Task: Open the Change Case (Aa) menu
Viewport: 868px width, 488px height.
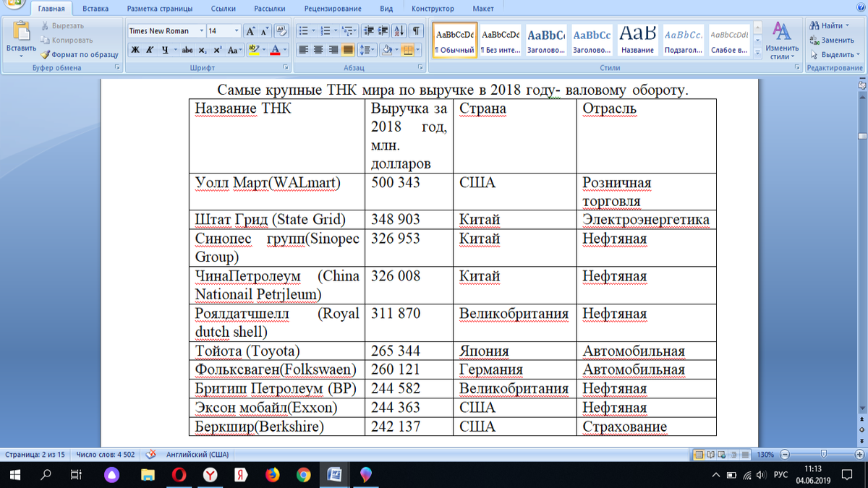Action: coord(234,50)
